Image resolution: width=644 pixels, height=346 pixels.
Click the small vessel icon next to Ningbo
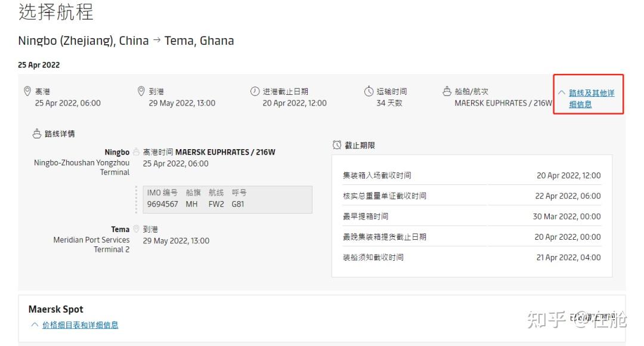[x=136, y=152]
